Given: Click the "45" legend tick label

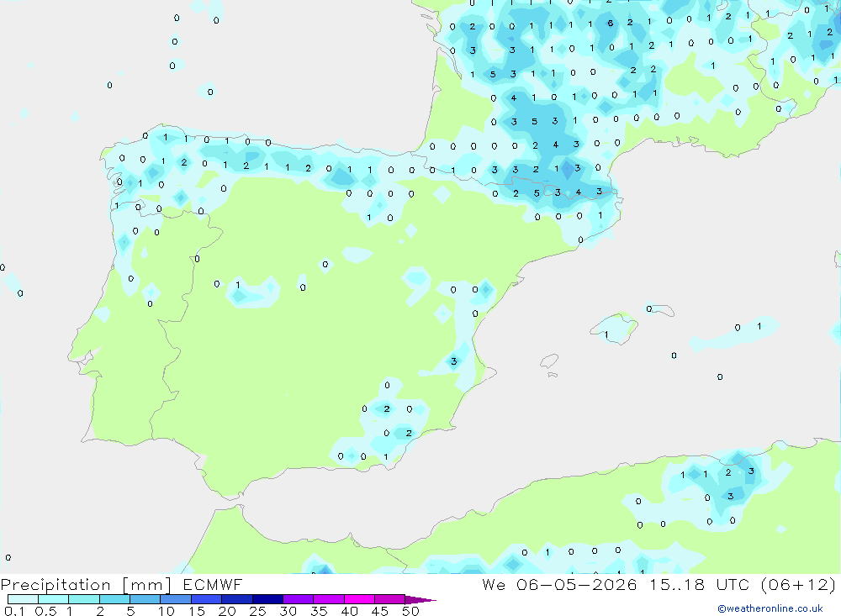Looking at the screenshot, I should (x=380, y=611).
